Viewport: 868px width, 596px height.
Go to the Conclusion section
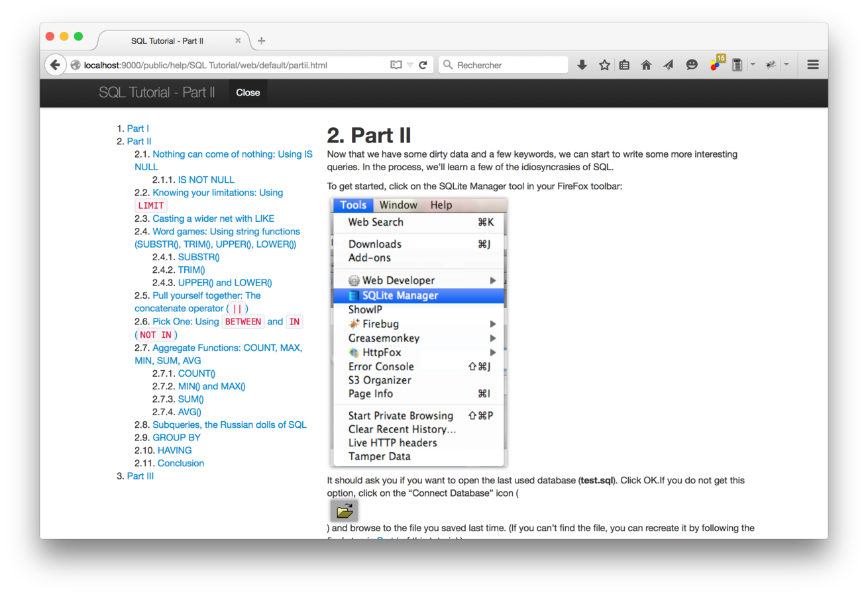(x=181, y=463)
